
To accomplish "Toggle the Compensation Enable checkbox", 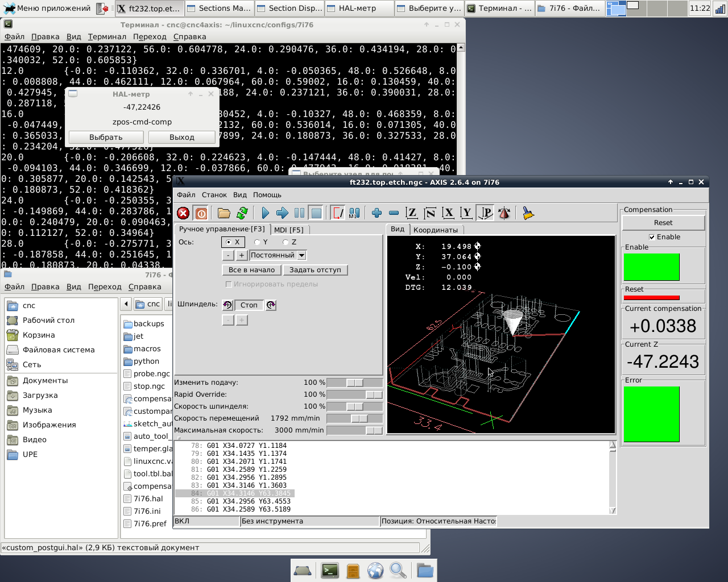I will tap(652, 237).
